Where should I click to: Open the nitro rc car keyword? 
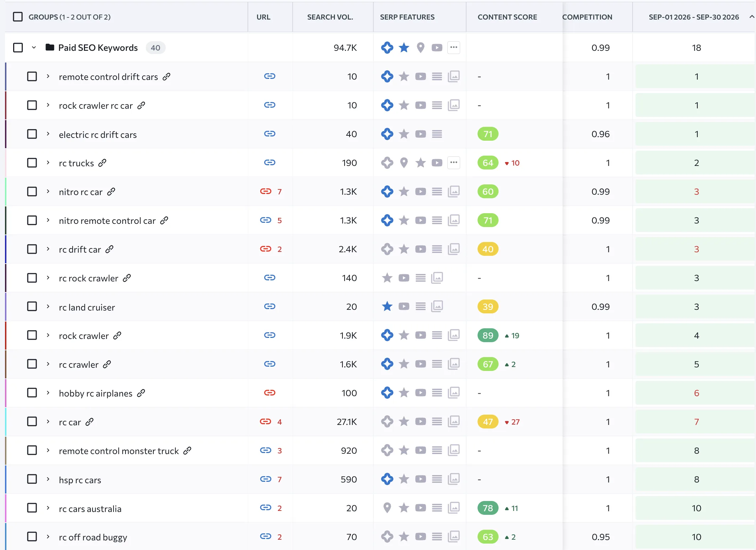point(81,192)
